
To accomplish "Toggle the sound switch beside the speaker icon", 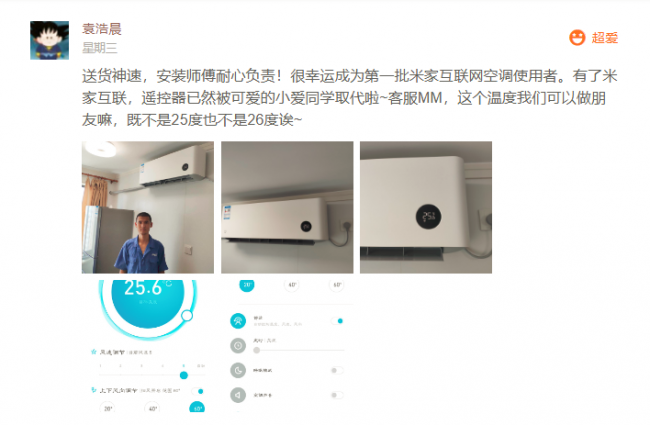I will coord(337,395).
